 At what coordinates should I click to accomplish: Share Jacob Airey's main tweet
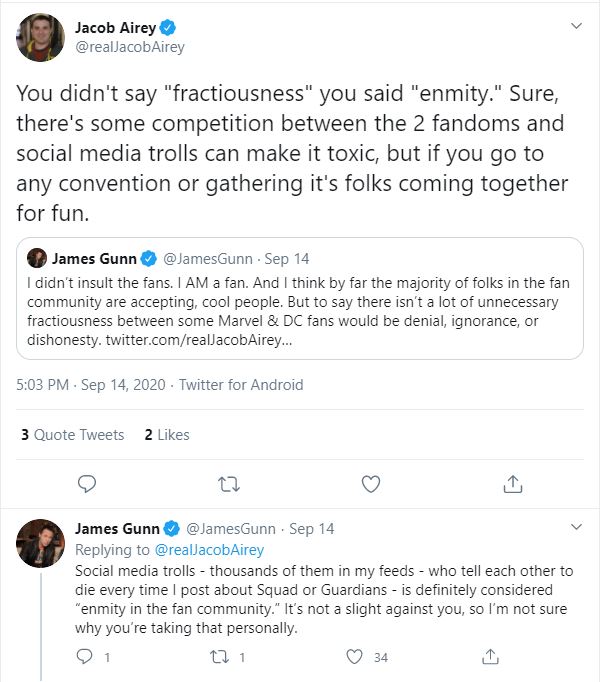pyautogui.click(x=513, y=484)
